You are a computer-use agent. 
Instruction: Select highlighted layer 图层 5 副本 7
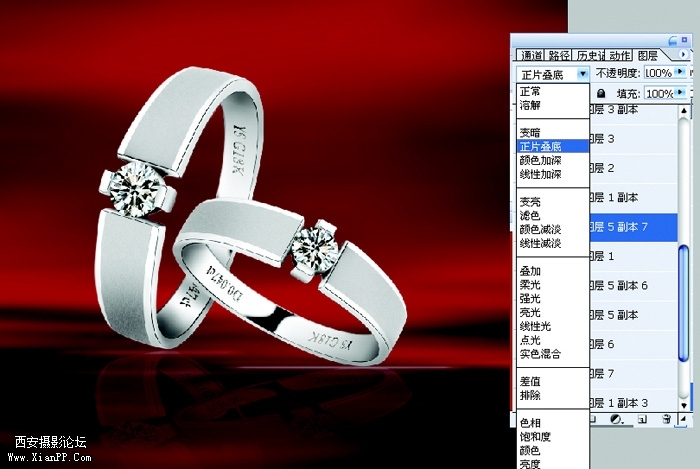tap(634, 227)
